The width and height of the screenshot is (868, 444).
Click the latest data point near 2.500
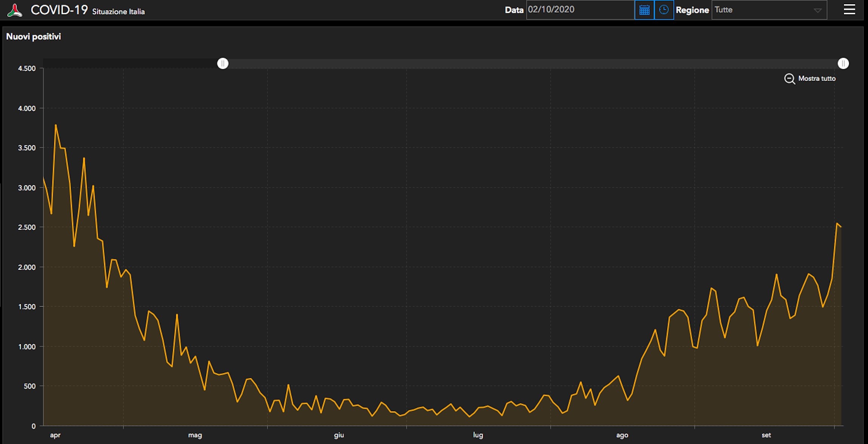pos(841,227)
